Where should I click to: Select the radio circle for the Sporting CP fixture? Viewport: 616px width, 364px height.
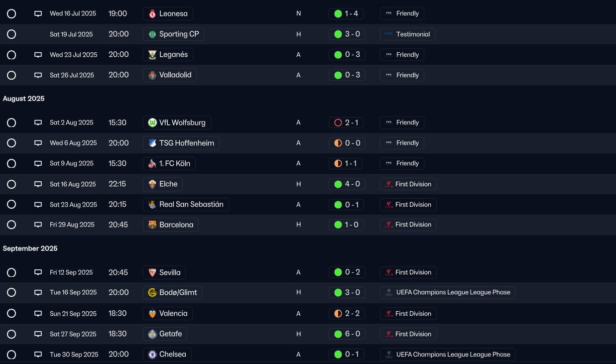(11, 34)
